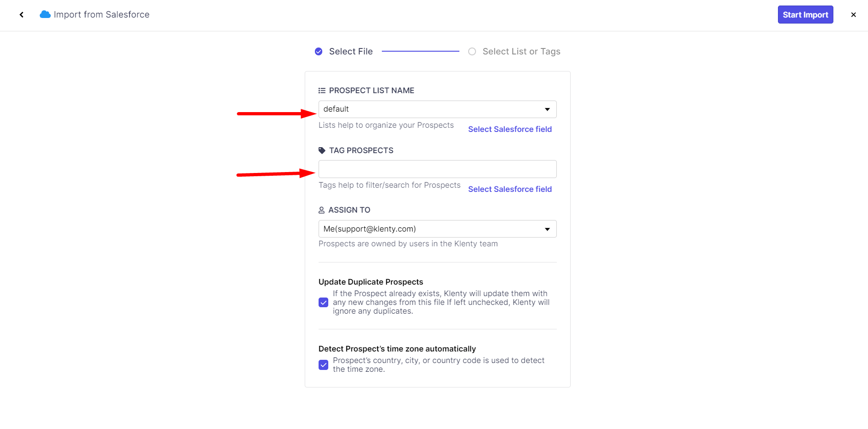Click the back arrow icon
This screenshot has height=429, width=868.
coord(22,15)
